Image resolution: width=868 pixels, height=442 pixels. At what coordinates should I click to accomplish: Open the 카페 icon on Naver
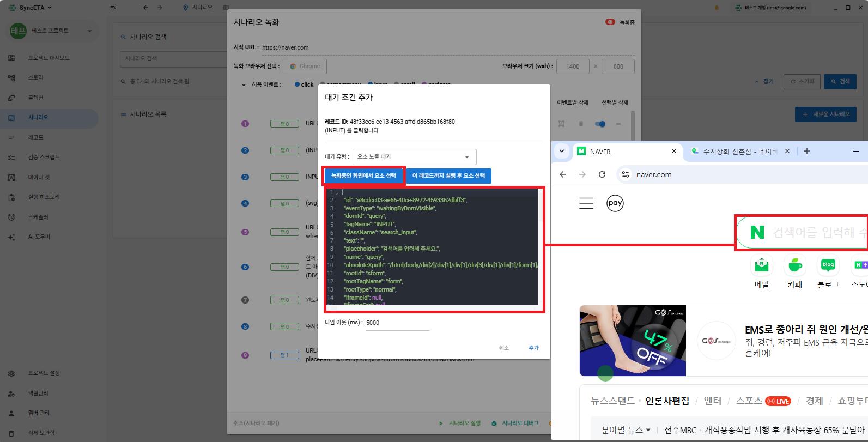(795, 265)
